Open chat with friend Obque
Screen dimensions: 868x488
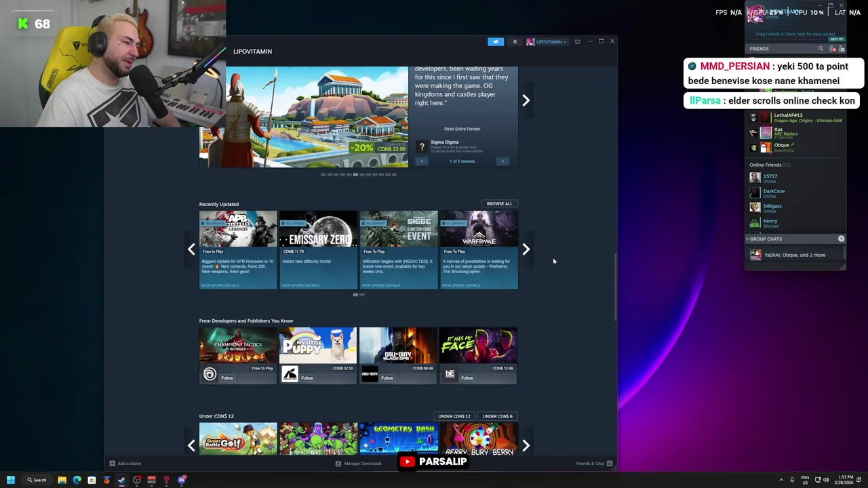coord(796,147)
